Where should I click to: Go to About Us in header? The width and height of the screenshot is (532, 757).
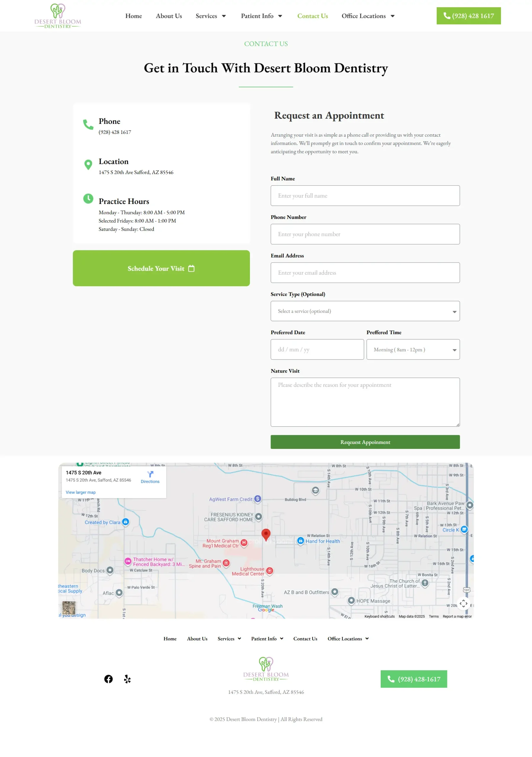169,16
